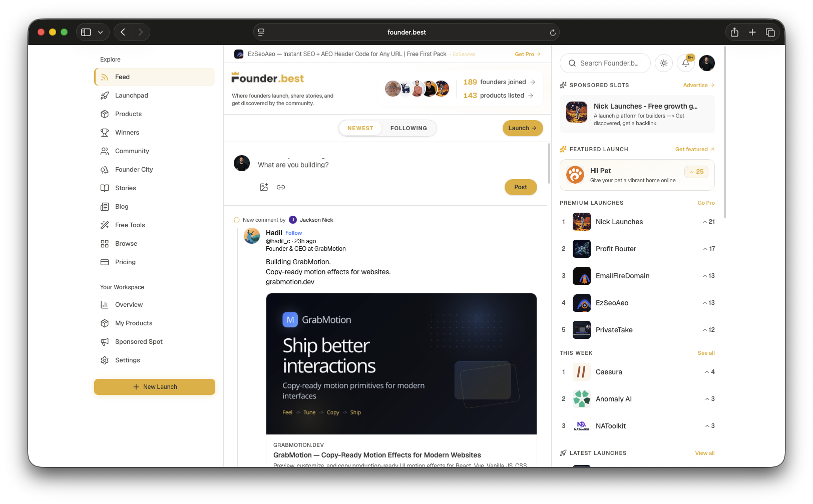The width and height of the screenshot is (813, 504).
Task: Click the add image icon in composer
Action: click(264, 187)
